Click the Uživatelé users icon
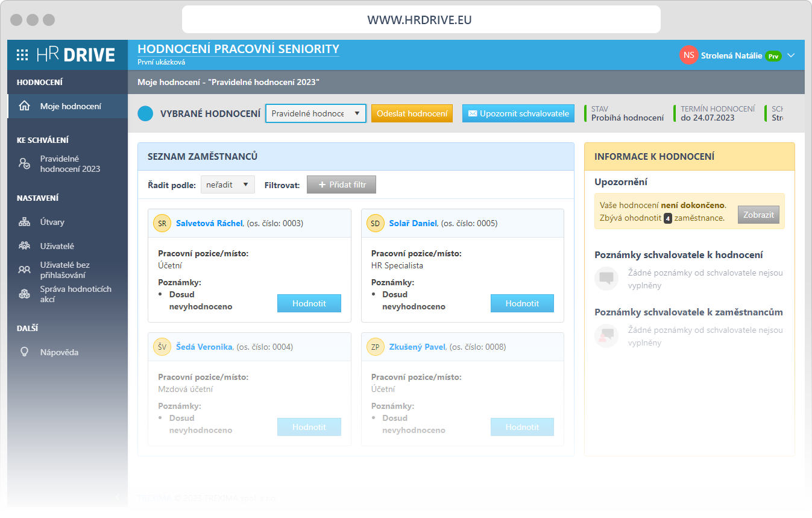 (24, 245)
